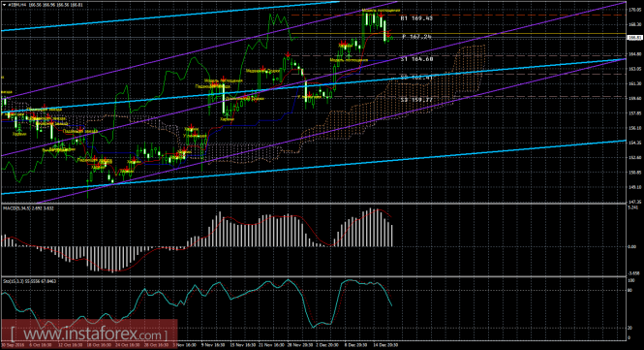Click the S1 164.60 support label
The image size is (644, 350).
416,59
